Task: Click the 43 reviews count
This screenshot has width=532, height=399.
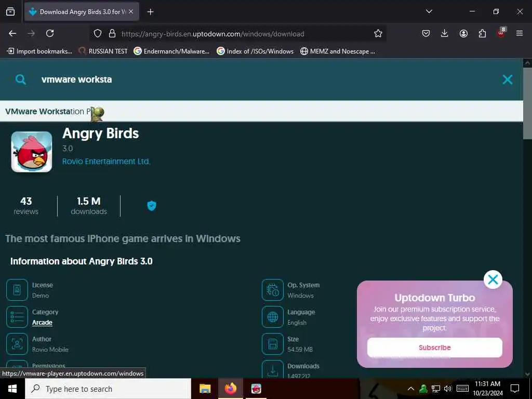Action: [26, 206]
